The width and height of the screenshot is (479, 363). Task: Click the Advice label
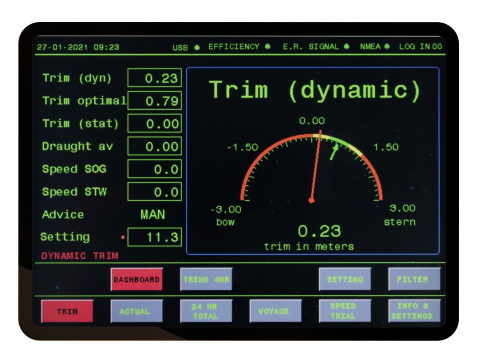click(63, 214)
